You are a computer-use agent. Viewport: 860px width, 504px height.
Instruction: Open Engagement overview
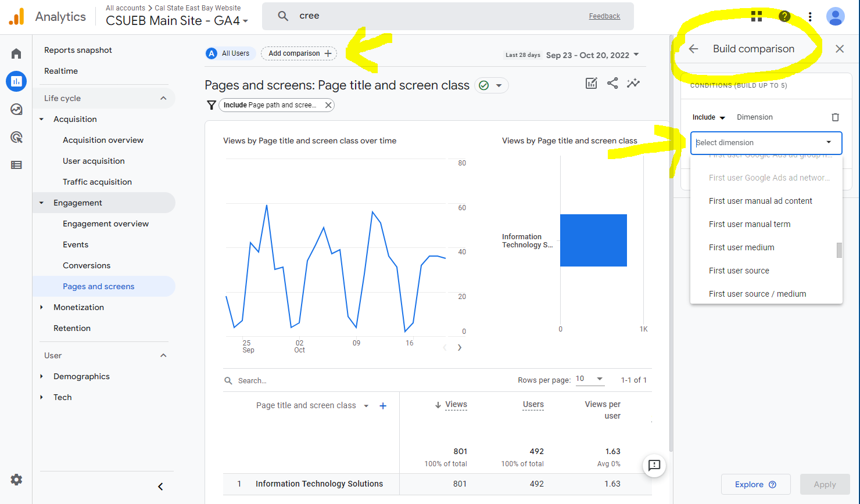coord(106,224)
